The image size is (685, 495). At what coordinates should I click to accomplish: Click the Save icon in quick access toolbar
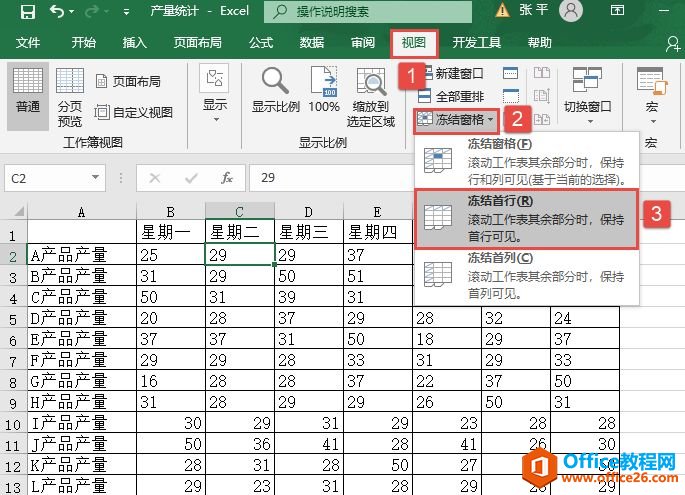pos(28,11)
